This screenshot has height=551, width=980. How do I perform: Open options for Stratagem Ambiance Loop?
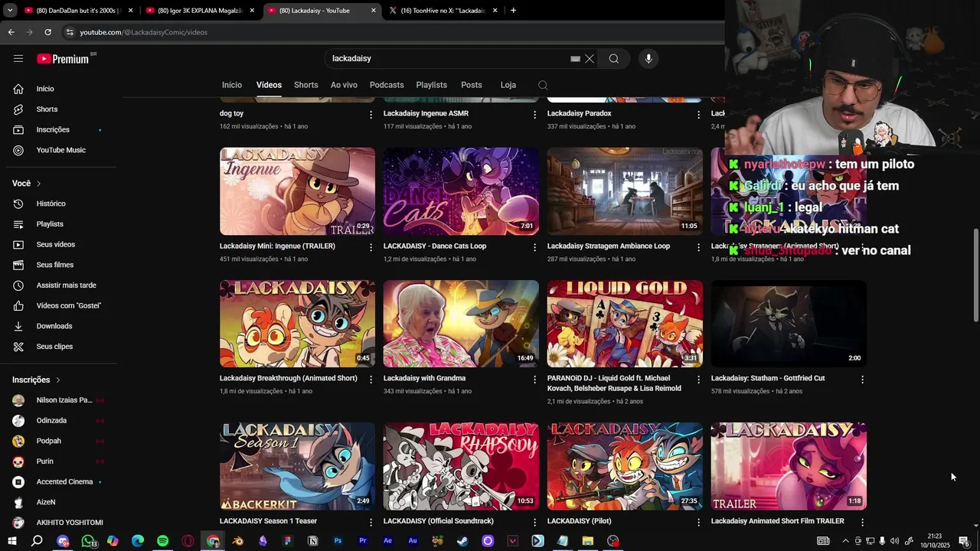point(698,247)
